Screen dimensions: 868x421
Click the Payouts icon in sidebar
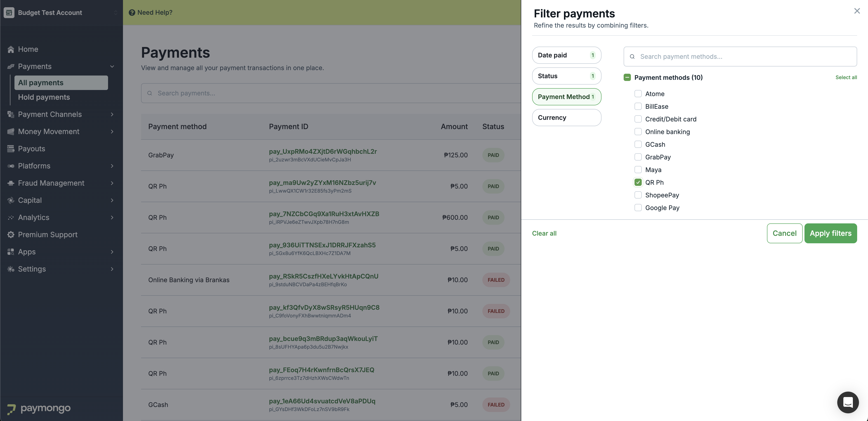11,149
